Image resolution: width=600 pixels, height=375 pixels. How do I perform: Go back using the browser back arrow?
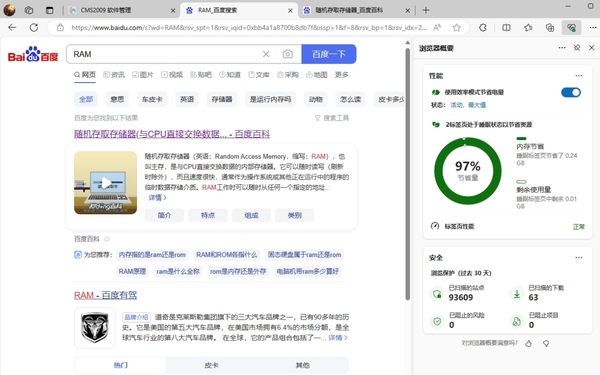[x=12, y=28]
